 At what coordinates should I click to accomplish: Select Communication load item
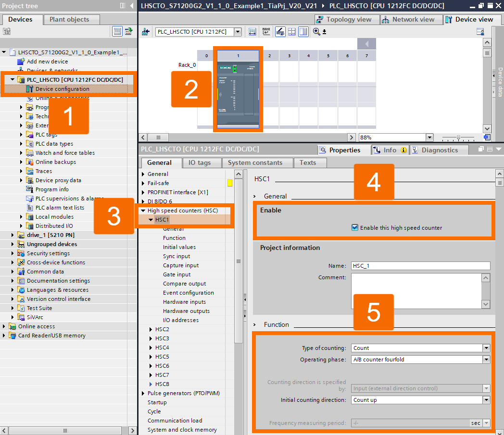click(175, 421)
